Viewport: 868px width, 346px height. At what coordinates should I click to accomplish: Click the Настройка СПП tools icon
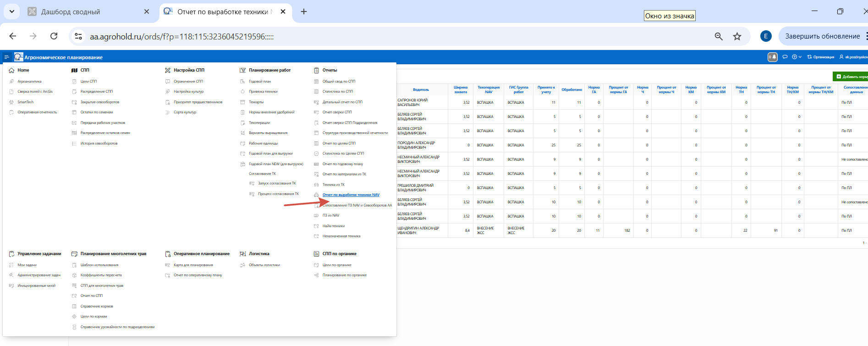(168, 70)
